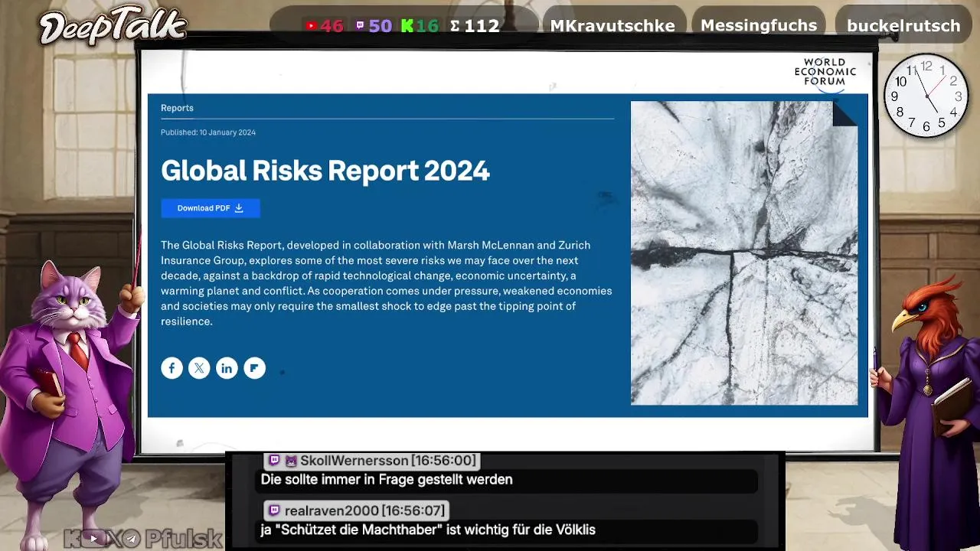Viewport: 980px width, 551px height.
Task: Click the 'Published: 10 January 2024' text
Action: tap(208, 132)
